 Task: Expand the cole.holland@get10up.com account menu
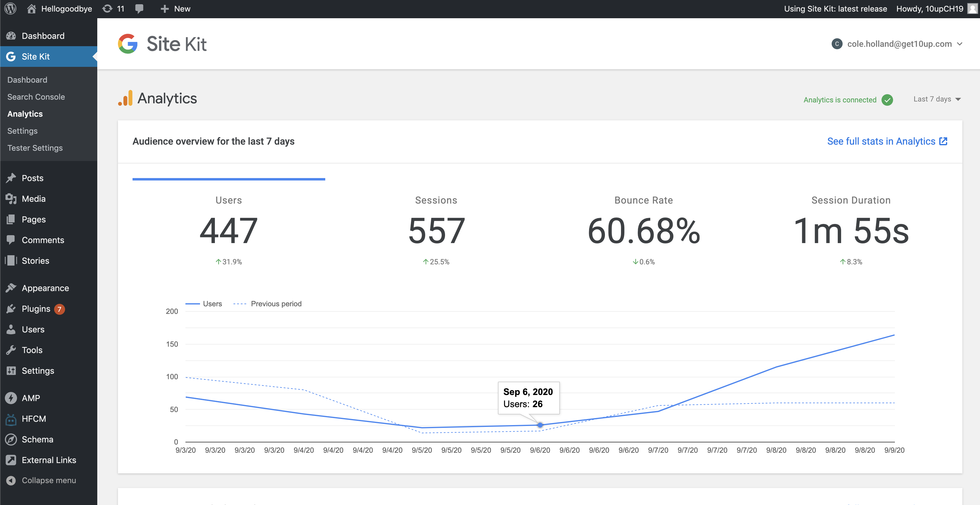(897, 44)
